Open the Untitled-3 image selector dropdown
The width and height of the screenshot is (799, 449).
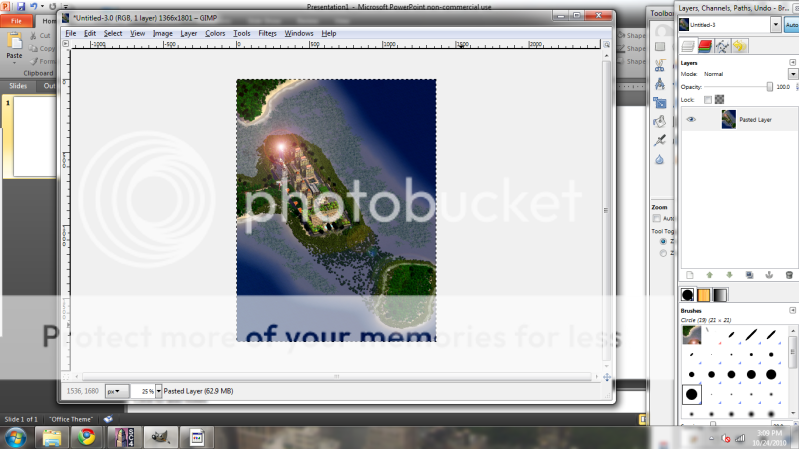coord(776,24)
